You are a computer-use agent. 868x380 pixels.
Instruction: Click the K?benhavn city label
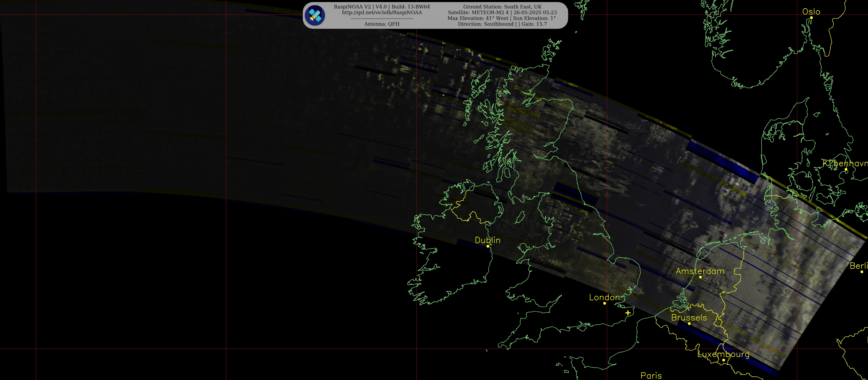(x=845, y=163)
